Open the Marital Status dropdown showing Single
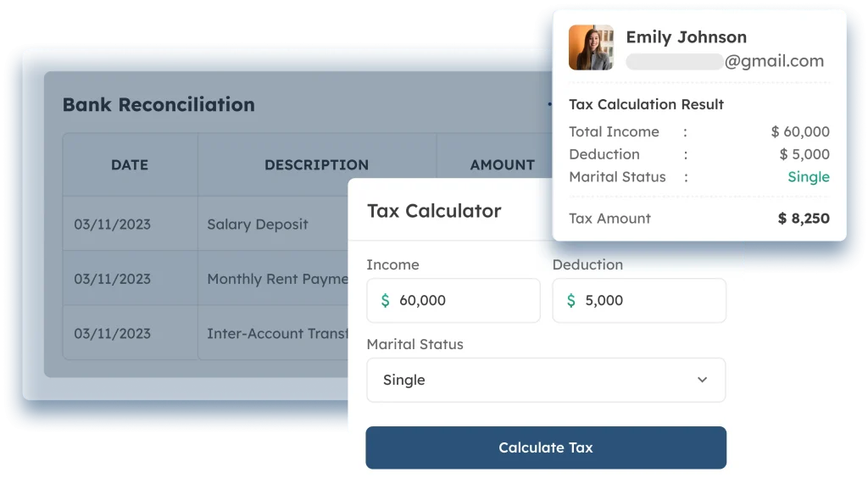The width and height of the screenshot is (868, 489). click(x=546, y=380)
